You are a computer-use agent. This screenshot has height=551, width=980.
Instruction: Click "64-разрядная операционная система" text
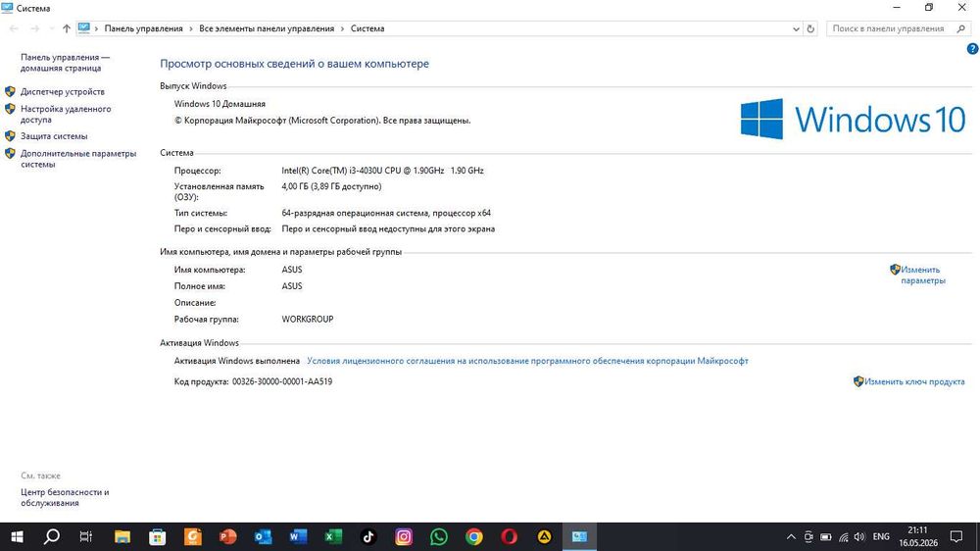coord(355,213)
